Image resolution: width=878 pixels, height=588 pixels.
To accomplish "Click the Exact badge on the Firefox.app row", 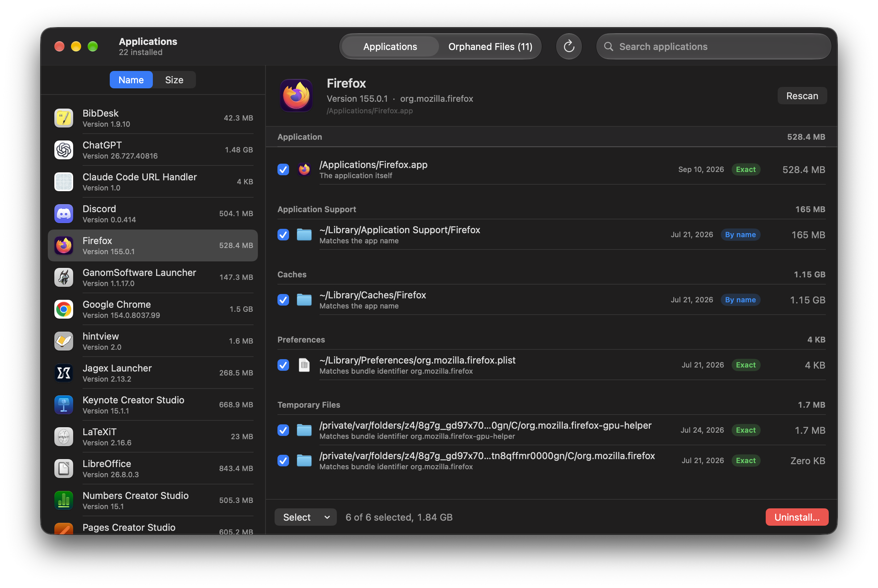I will (745, 169).
